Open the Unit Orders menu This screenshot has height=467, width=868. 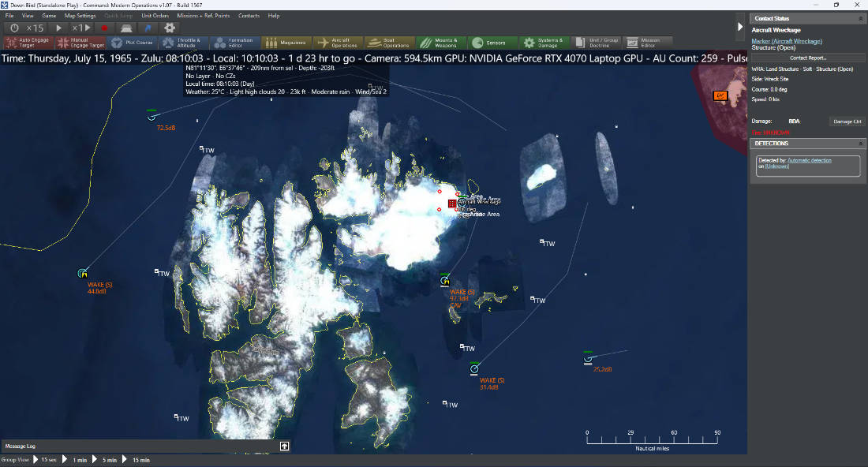point(155,16)
